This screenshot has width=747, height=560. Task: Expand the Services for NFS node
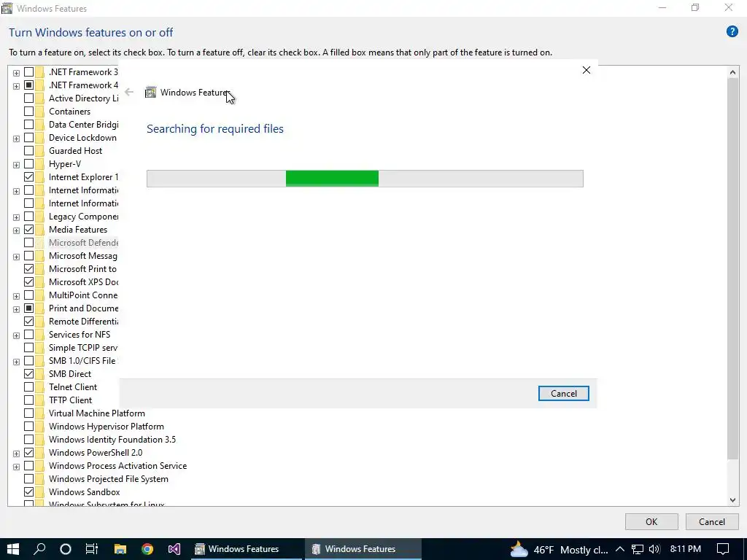pyautogui.click(x=16, y=335)
